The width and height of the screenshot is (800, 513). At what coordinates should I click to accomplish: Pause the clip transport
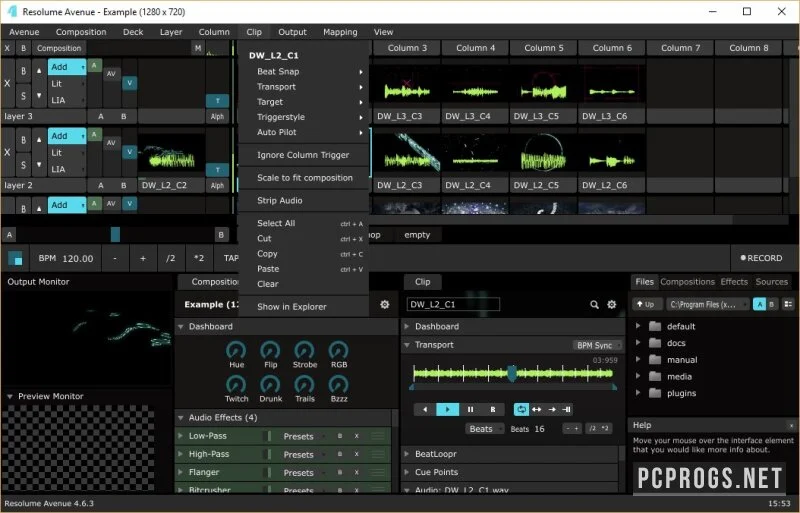pyautogui.click(x=470, y=409)
